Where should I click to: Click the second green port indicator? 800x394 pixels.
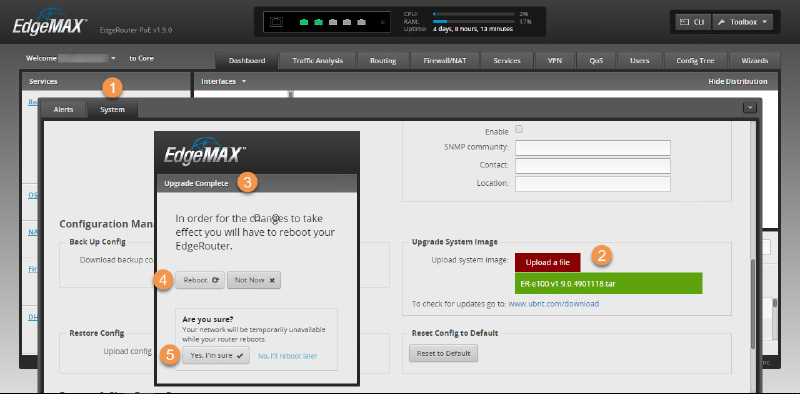[318, 22]
